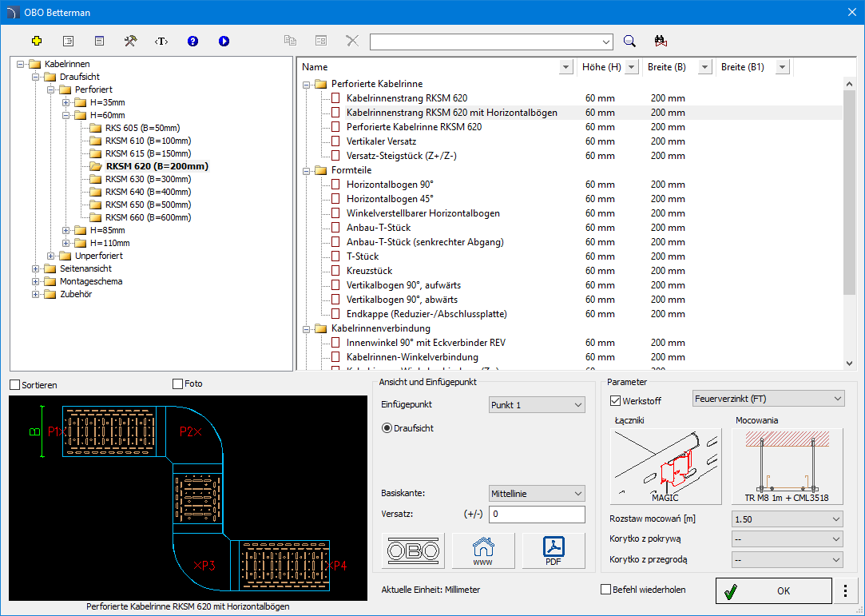Enable Befehl wiederholen checkbox

606,590
